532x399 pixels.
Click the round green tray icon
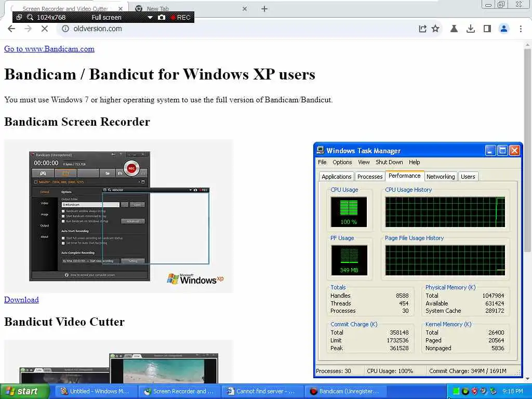tap(465, 391)
